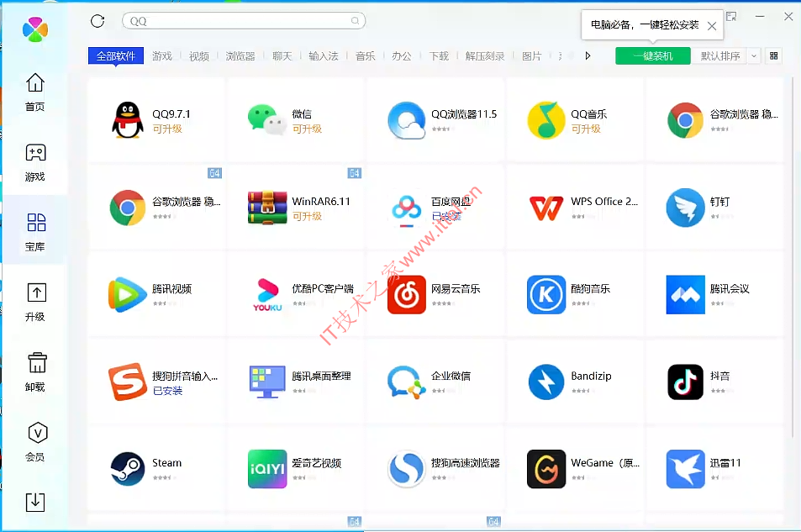Switch to the 图片 category tab
Viewport: 801px width, 532px height.
coord(532,55)
